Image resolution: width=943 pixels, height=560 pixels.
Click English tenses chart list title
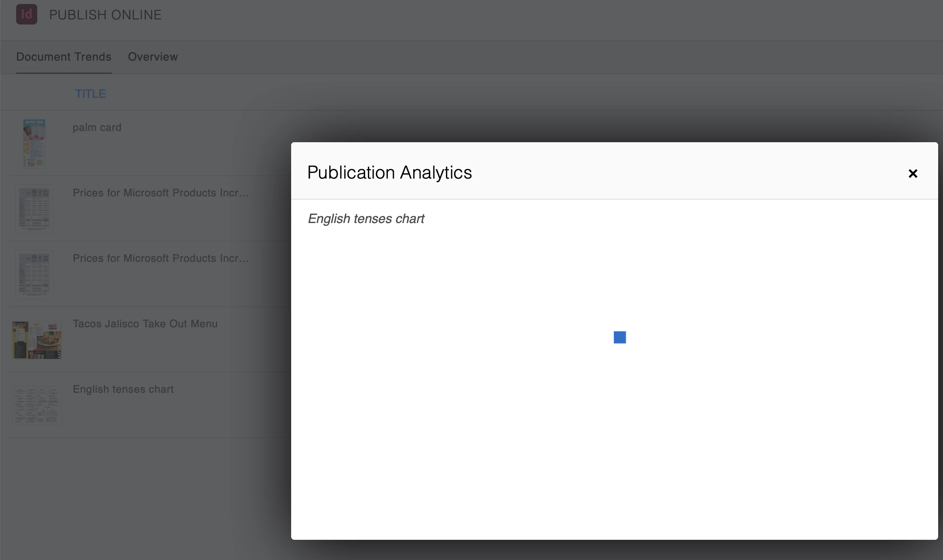[123, 389]
